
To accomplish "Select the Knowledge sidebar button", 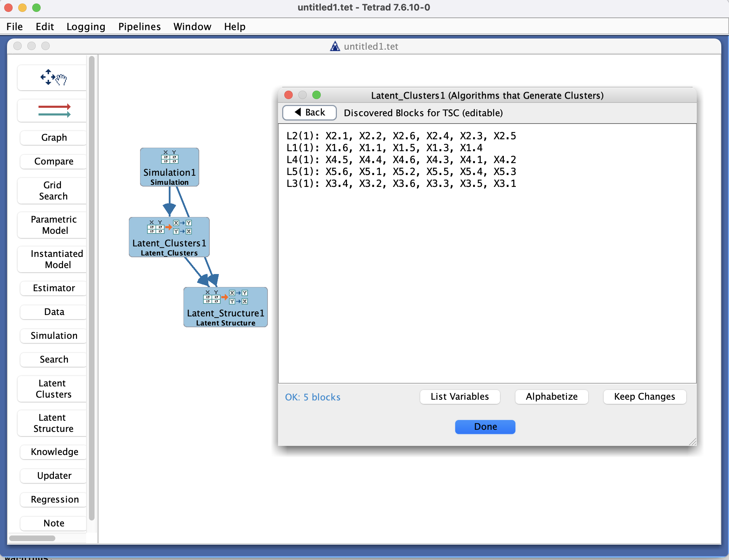I will 53,452.
